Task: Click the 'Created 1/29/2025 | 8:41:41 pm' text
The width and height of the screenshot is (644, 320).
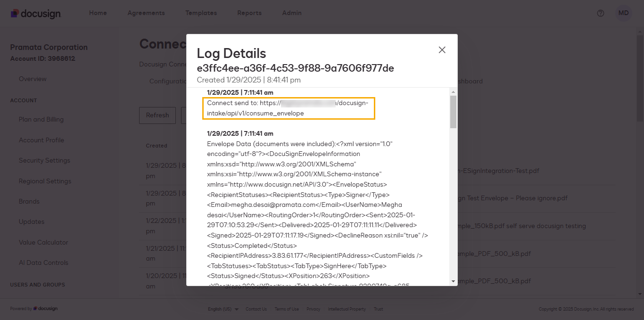Action: click(248, 80)
